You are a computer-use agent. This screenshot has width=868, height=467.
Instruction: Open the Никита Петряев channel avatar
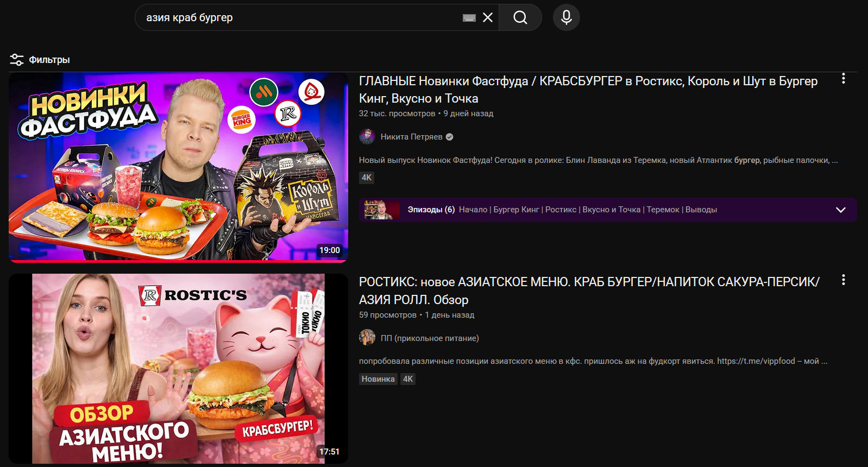click(367, 137)
